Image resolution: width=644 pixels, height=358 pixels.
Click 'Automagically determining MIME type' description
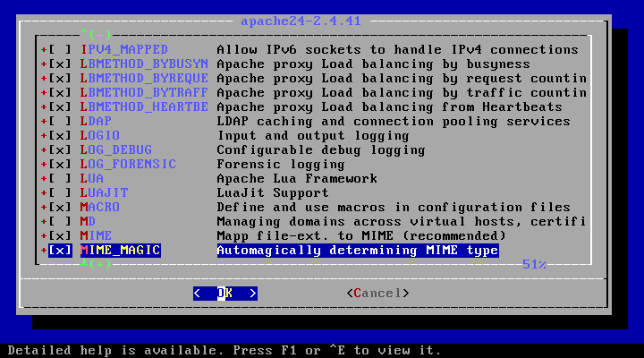pyautogui.click(x=358, y=251)
